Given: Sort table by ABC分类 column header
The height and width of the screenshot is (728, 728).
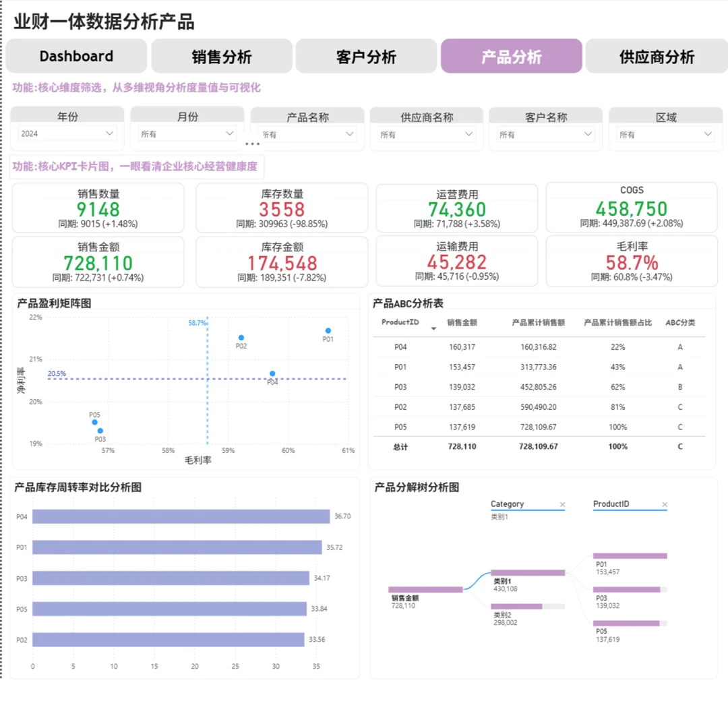Looking at the screenshot, I should click(x=680, y=323).
